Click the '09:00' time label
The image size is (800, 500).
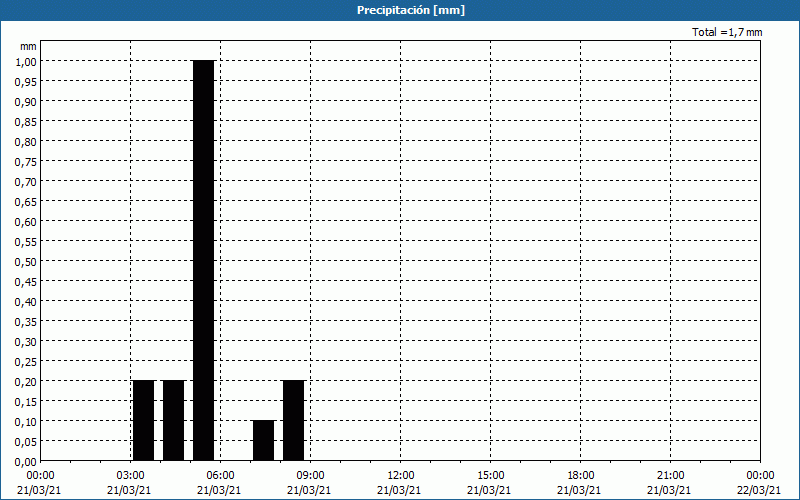310,476
